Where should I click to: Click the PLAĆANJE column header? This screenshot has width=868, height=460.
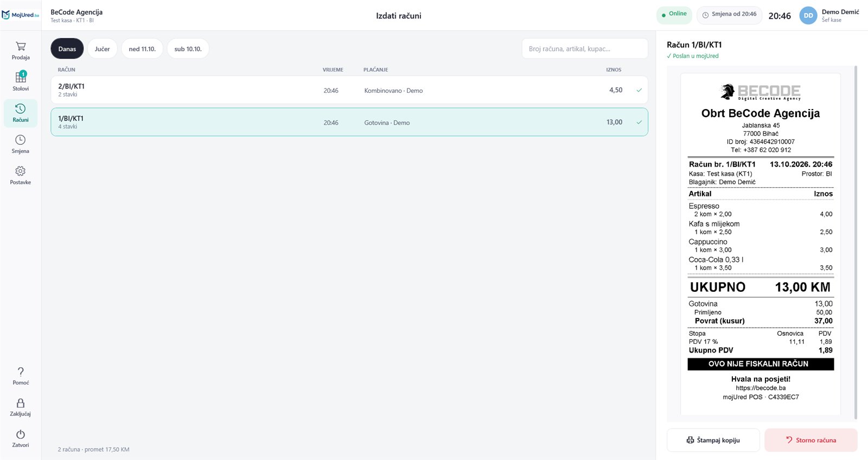click(376, 70)
